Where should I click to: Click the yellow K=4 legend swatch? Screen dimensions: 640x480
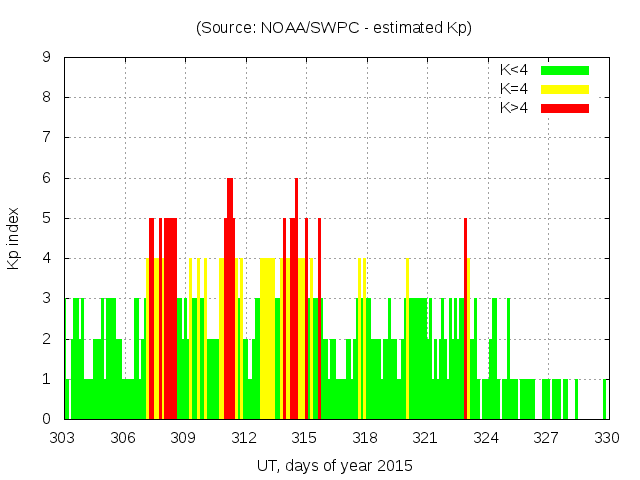565,89
